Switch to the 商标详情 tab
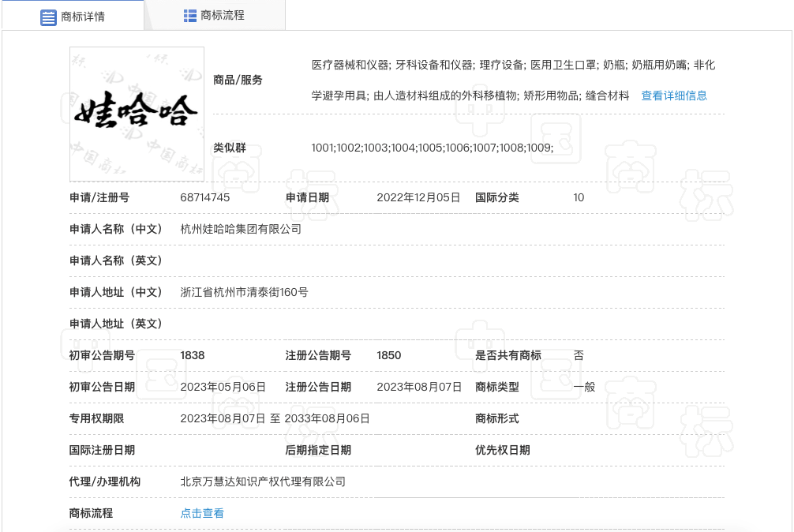The width and height of the screenshot is (794, 532). 73,16
